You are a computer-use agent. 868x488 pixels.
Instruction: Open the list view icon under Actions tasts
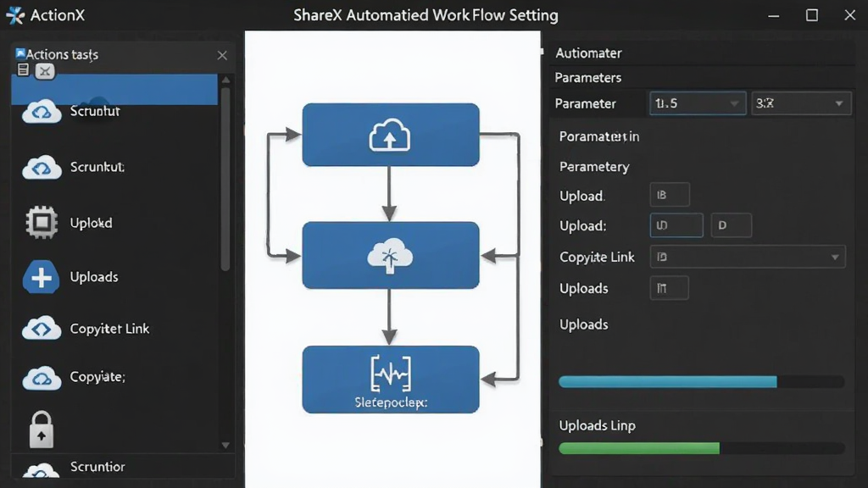click(23, 69)
